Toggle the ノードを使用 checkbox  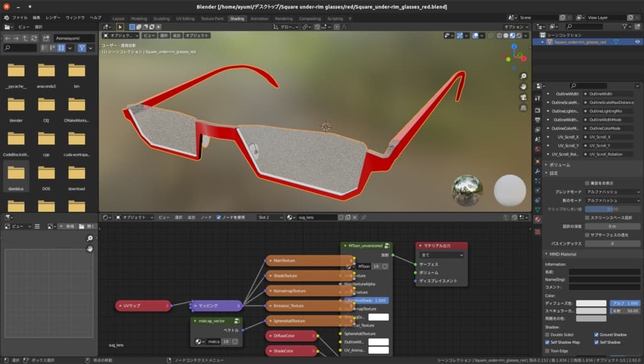click(219, 217)
